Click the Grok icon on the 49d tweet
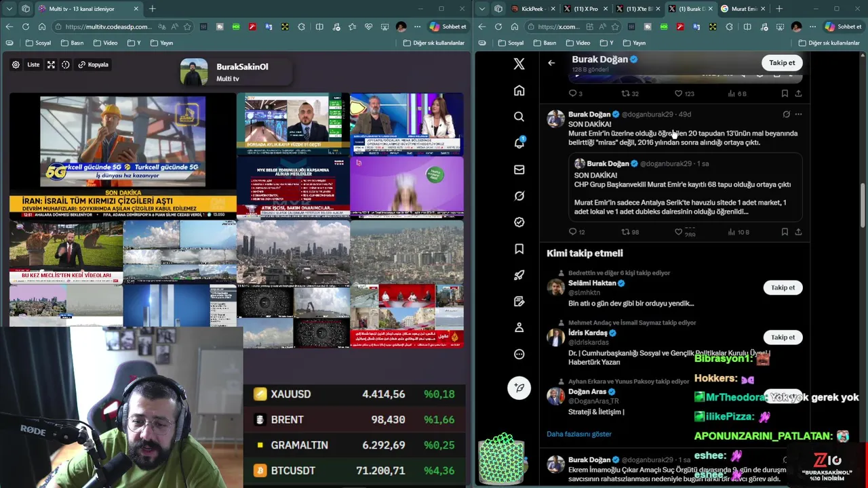868x488 pixels. tap(786, 115)
